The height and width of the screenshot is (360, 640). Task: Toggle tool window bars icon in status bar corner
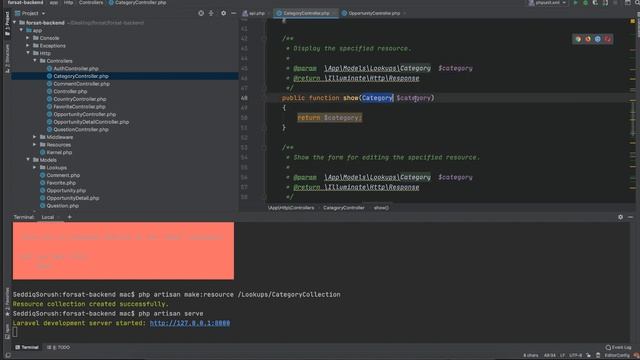(x=7, y=356)
